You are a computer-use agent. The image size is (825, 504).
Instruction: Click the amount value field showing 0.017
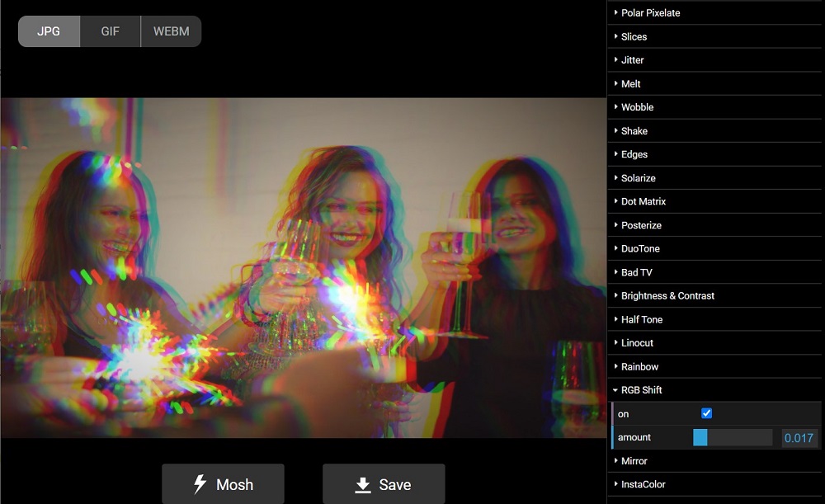point(799,438)
